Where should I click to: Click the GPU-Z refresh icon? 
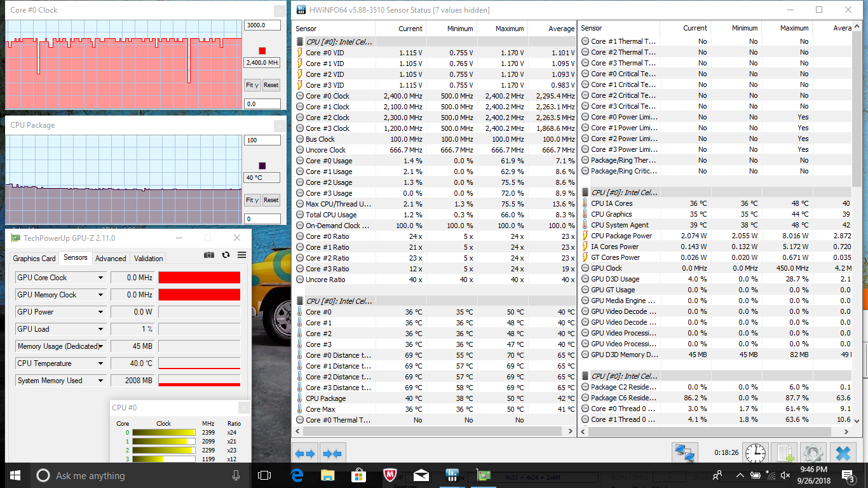coord(226,255)
